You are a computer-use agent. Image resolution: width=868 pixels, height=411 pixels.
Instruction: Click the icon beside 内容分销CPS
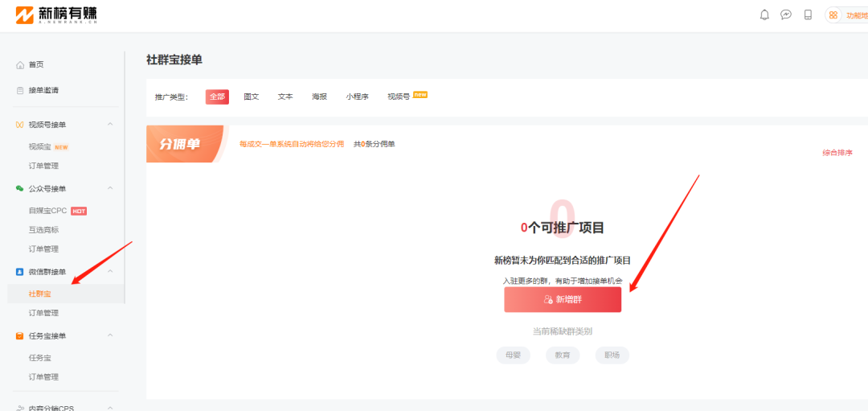pos(20,409)
